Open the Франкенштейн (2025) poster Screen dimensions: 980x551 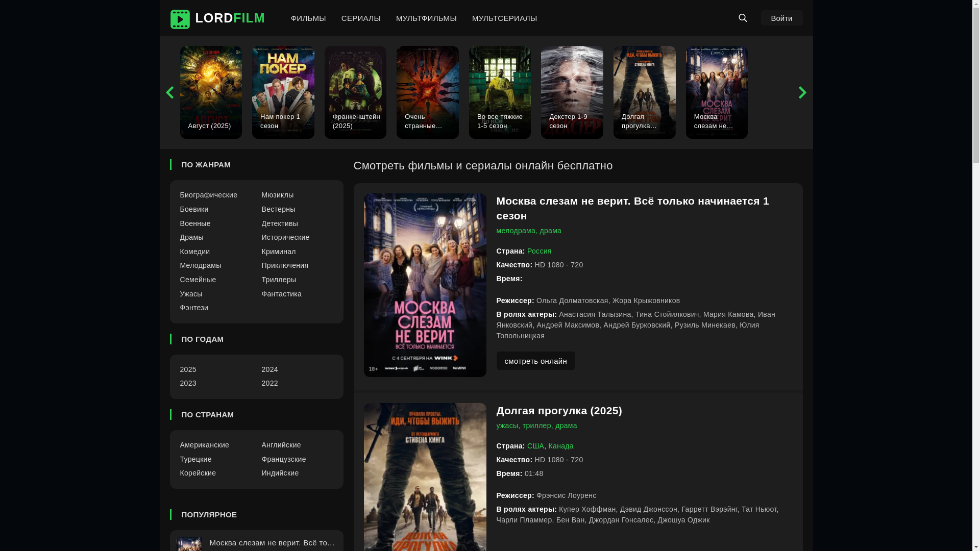pos(355,92)
